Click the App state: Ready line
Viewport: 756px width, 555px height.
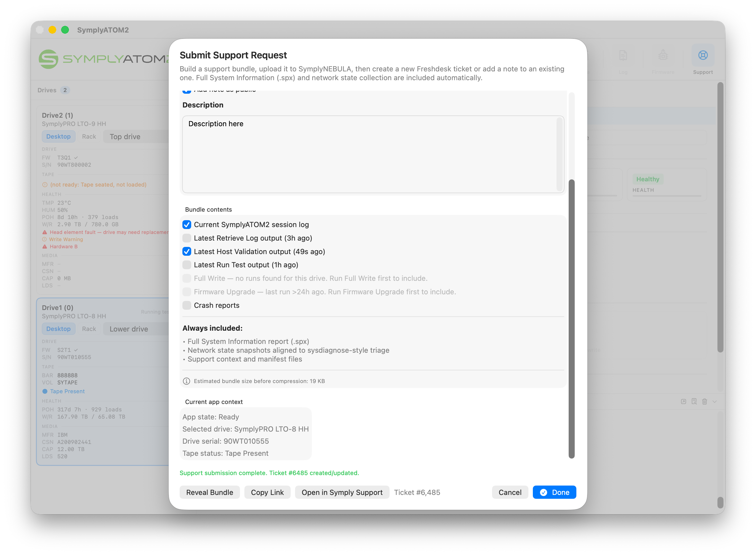point(210,417)
